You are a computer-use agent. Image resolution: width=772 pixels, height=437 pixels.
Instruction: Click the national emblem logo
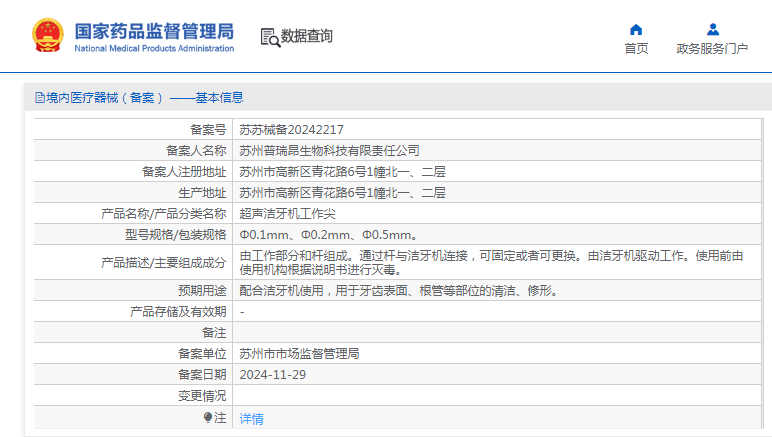click(x=48, y=35)
